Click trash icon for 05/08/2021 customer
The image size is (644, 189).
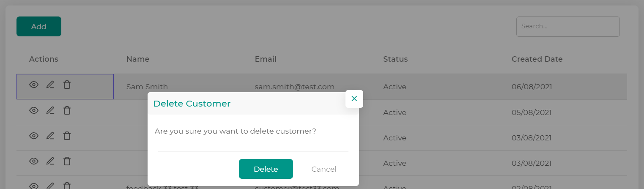click(67, 110)
